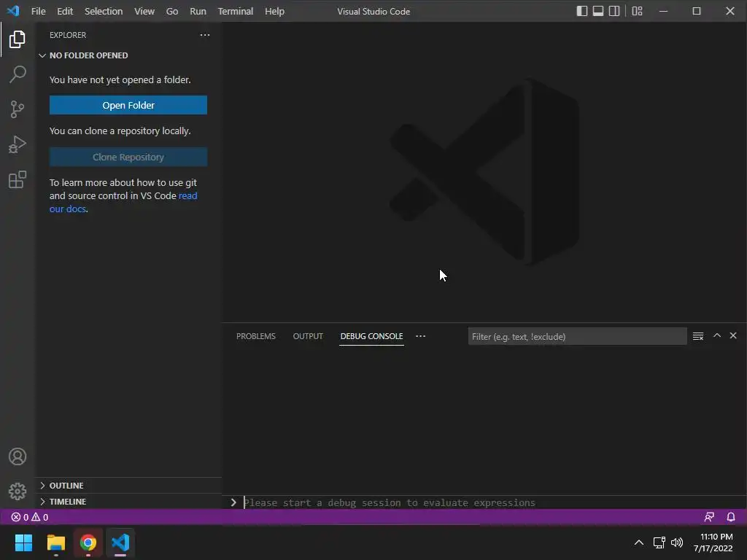Screen dimensions: 747x560
Task: Expand the TIMELINE section
Action: pyautogui.click(x=128, y=502)
